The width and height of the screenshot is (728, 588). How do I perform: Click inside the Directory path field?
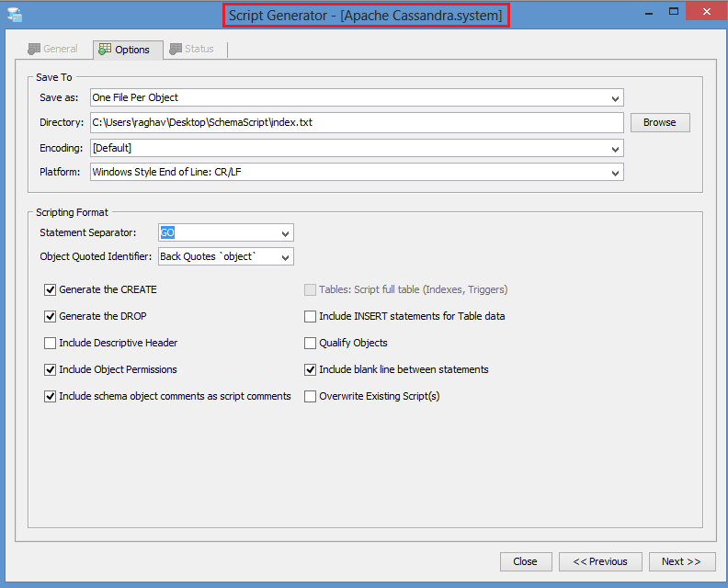click(357, 122)
